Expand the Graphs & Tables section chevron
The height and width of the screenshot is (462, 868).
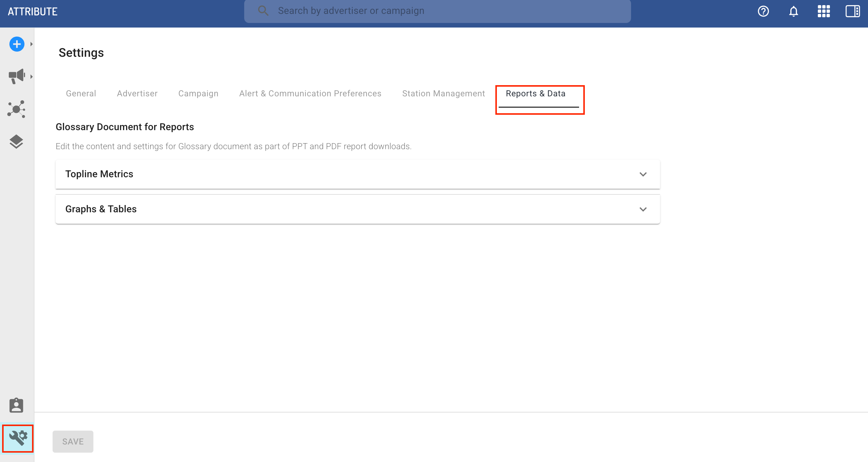pyautogui.click(x=643, y=210)
